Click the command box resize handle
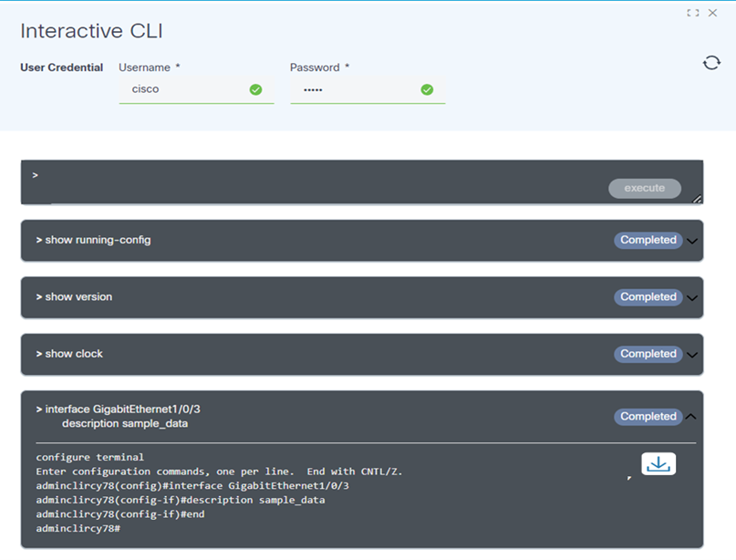Image resolution: width=736 pixels, height=560 pixels. [x=697, y=198]
